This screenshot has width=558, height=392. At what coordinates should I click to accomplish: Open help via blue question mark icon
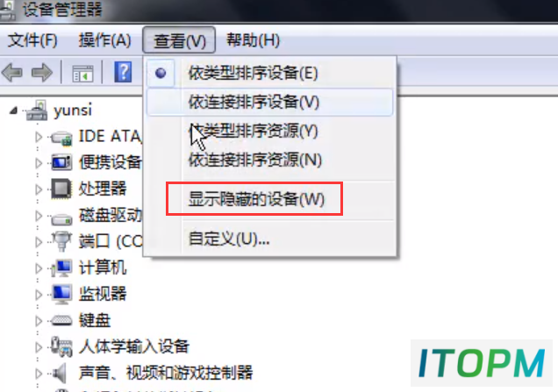click(x=123, y=72)
